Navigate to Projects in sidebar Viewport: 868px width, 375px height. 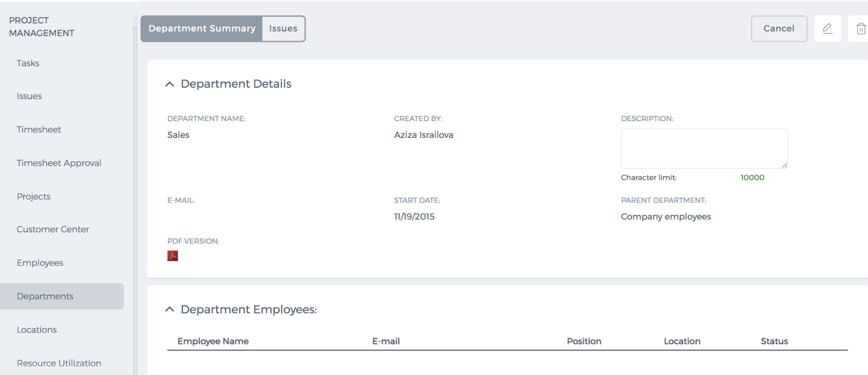(33, 197)
